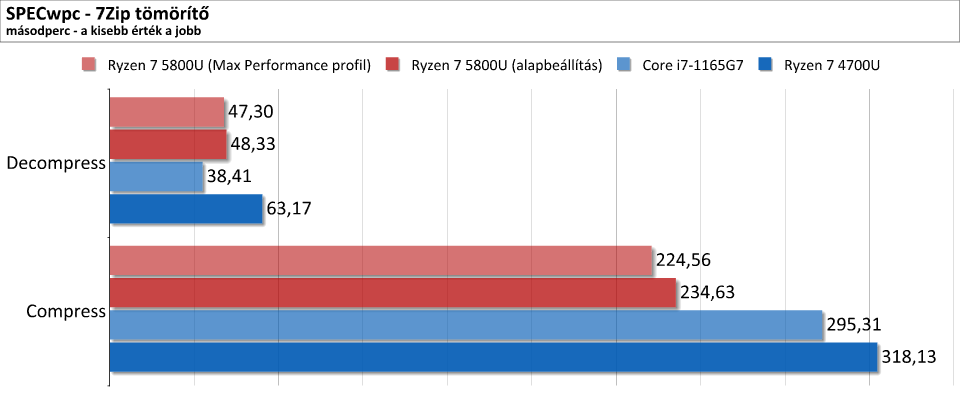Screen dimensions: 960x400
Task: Click the Compress bar valued 295,31
Action: [x=466, y=325]
